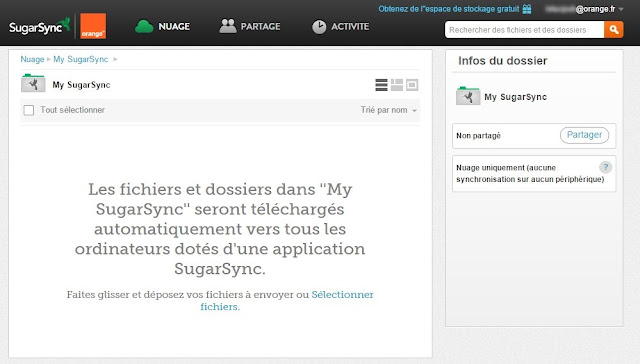Click My SugarSync name in info panel
The width and height of the screenshot is (640, 364).
516,97
